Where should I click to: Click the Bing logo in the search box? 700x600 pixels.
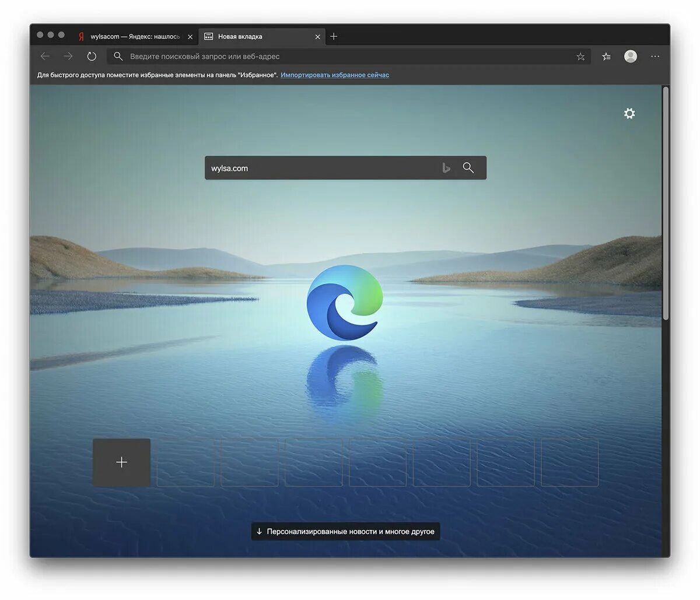click(446, 168)
